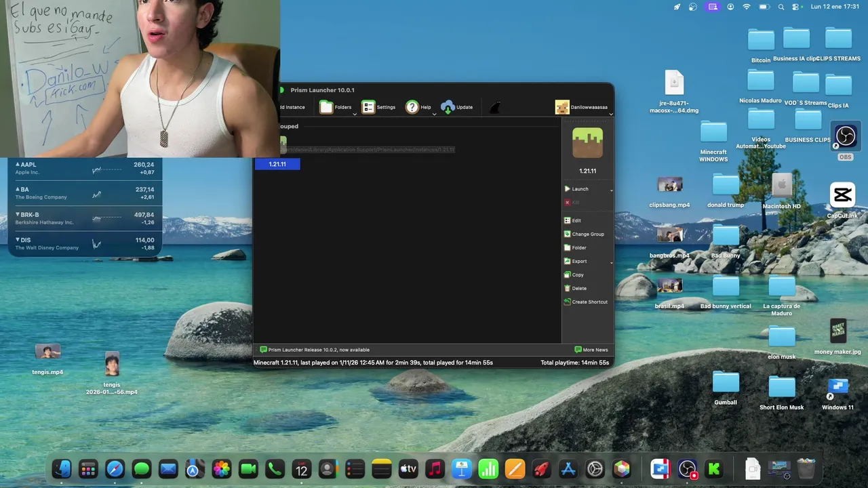Open App Store from the Dock

coord(568,469)
